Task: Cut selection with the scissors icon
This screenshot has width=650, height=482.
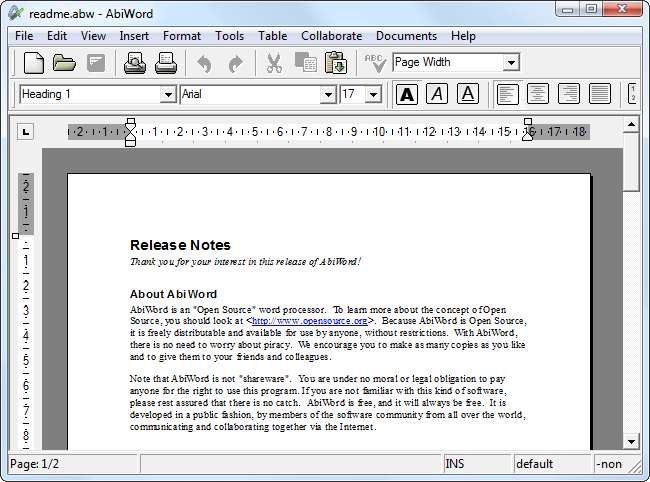Action: (274, 63)
